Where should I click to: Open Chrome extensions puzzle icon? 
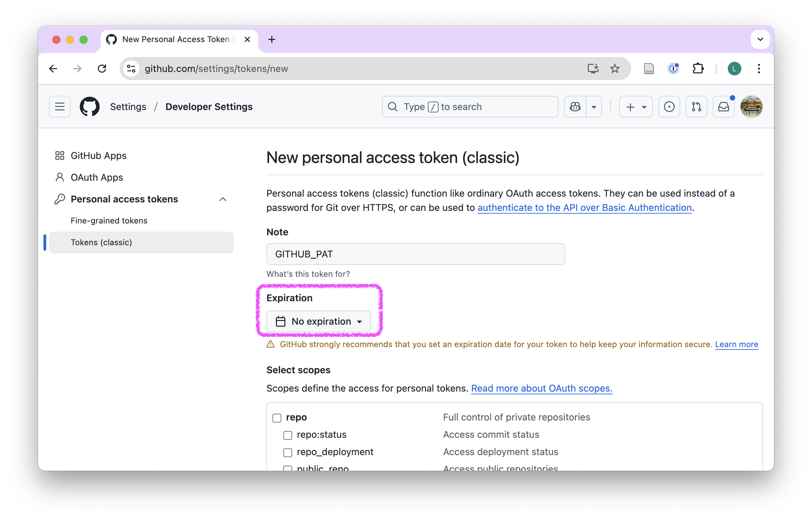click(x=698, y=69)
